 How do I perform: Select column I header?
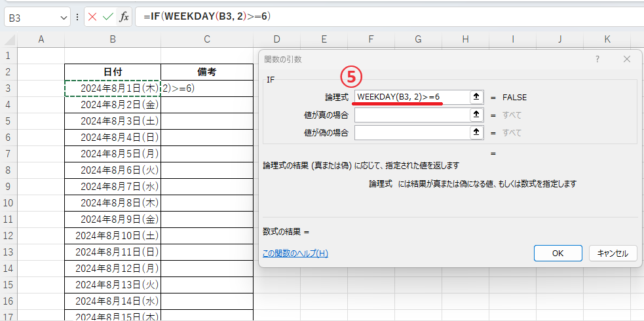point(513,39)
